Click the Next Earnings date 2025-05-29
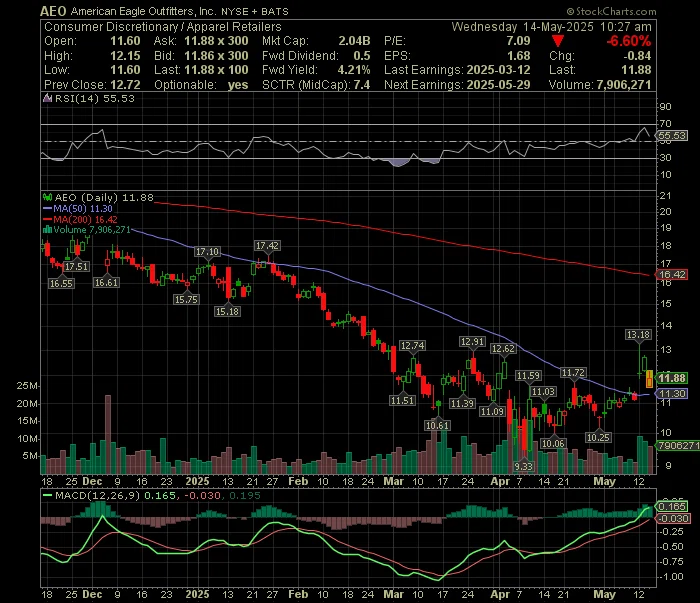This screenshot has height=603, width=700. tap(498, 85)
